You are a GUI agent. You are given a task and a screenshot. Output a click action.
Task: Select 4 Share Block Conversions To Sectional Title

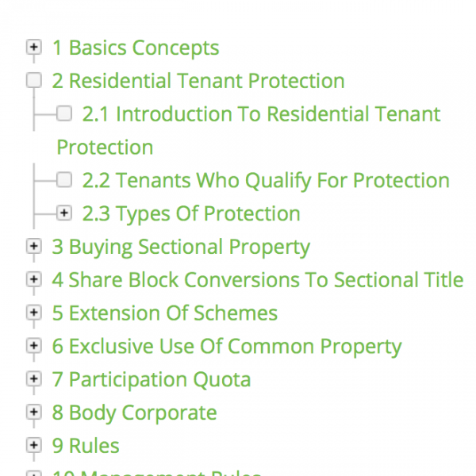258,280
